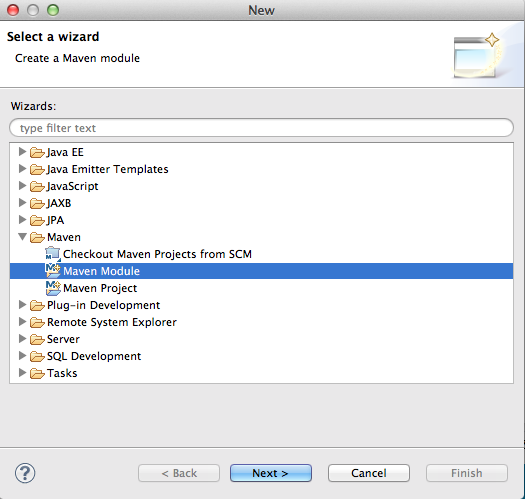Select Checkout Maven Projects from SCM

click(157, 254)
